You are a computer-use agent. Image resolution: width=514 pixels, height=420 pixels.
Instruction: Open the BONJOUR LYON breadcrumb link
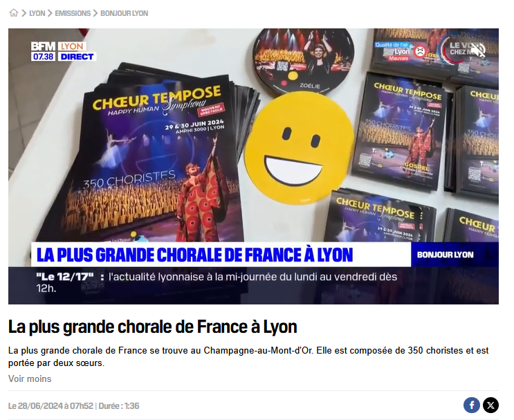click(125, 13)
